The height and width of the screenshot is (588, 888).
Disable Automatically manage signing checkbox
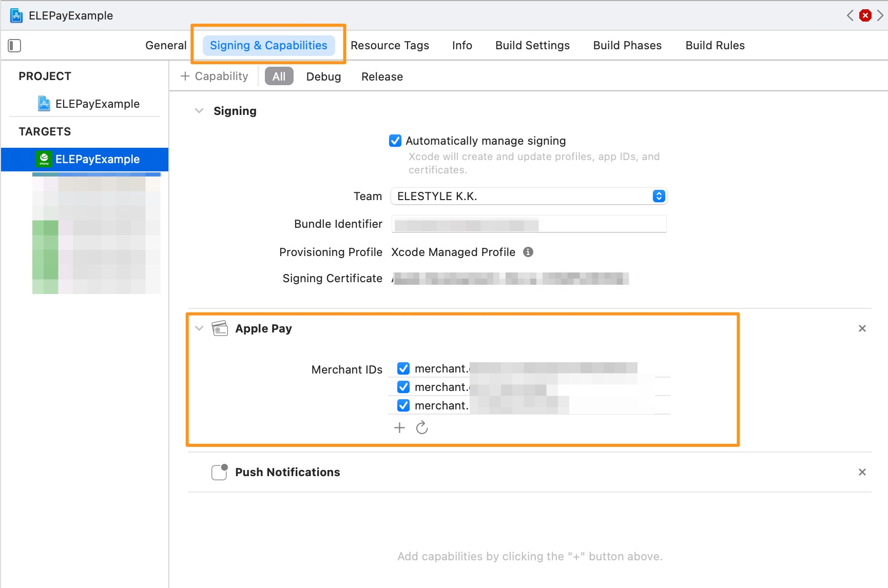click(395, 141)
